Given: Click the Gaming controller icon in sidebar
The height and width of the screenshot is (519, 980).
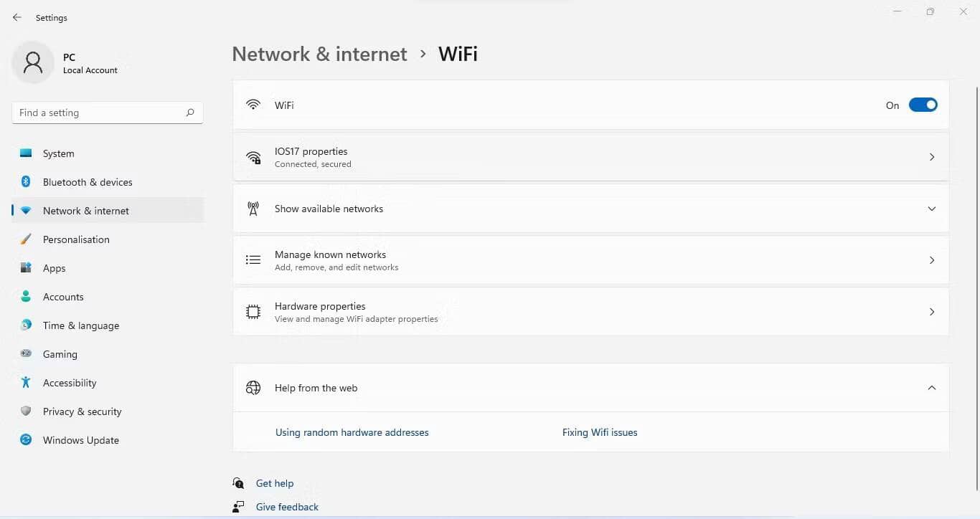Looking at the screenshot, I should 26,353.
